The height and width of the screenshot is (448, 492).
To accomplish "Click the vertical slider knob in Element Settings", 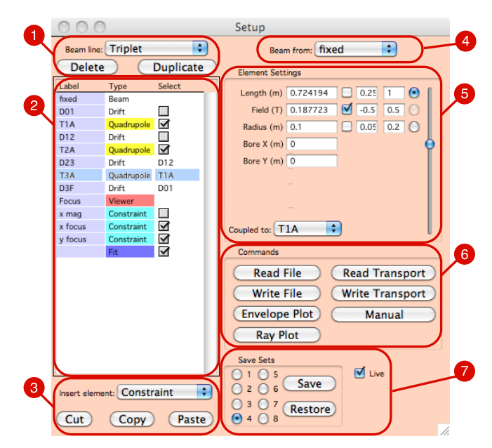I will pos(430,144).
